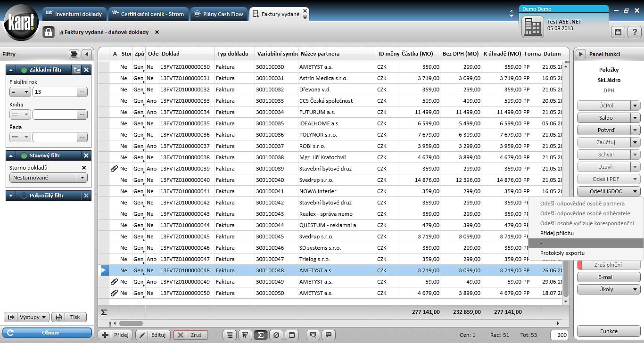This screenshot has width=644, height=343.
Task: Open Fiskální rok operator dropdown
Action: pos(20,92)
